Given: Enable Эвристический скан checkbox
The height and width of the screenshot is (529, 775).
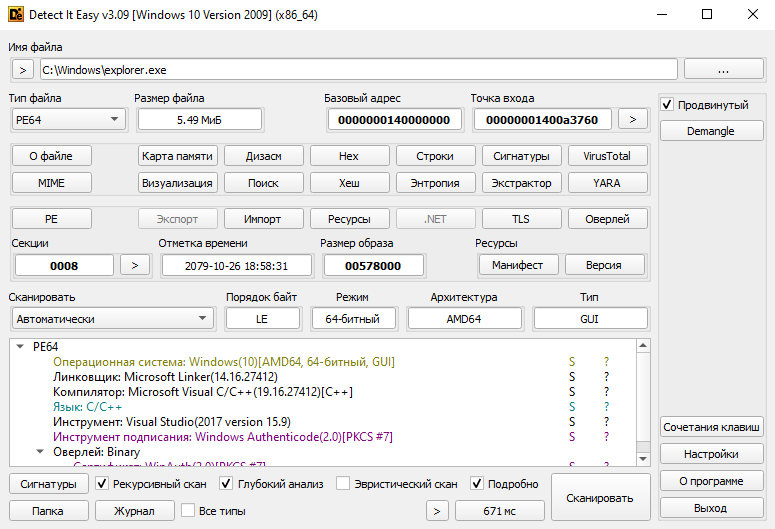Looking at the screenshot, I should click(343, 484).
